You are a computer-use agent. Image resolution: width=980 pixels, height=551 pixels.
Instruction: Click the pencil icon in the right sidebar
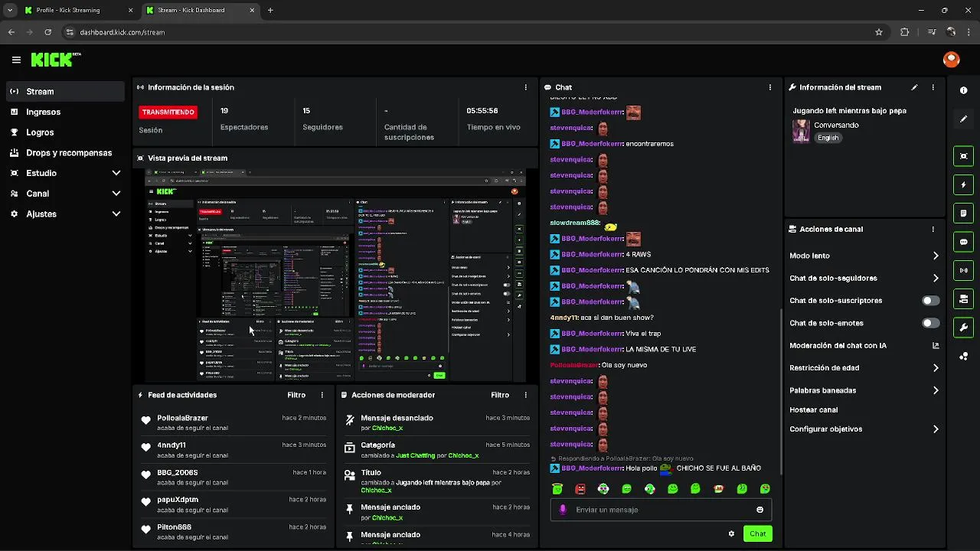[963, 119]
